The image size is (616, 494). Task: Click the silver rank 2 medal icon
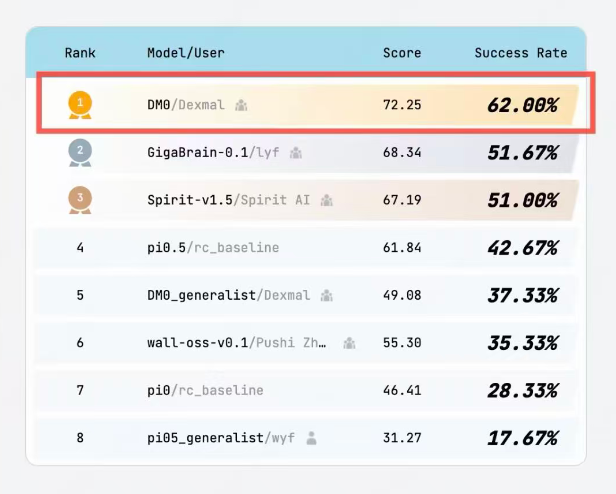(x=80, y=152)
